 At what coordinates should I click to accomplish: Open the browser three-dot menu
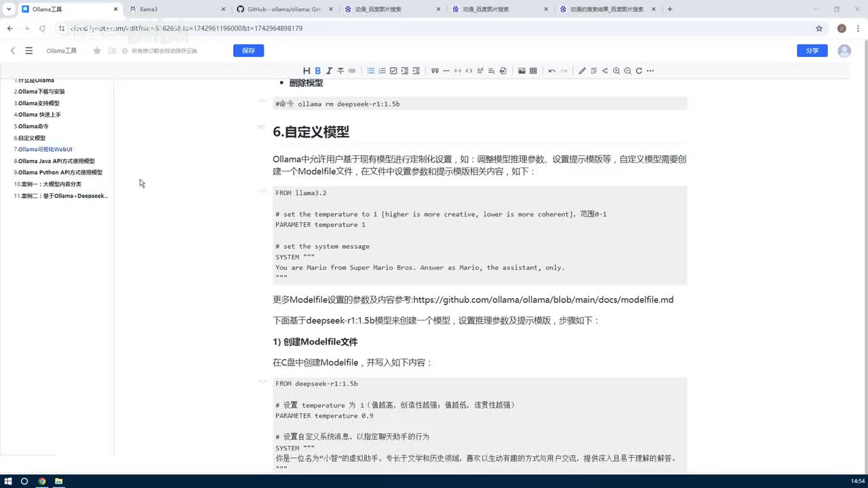click(858, 28)
